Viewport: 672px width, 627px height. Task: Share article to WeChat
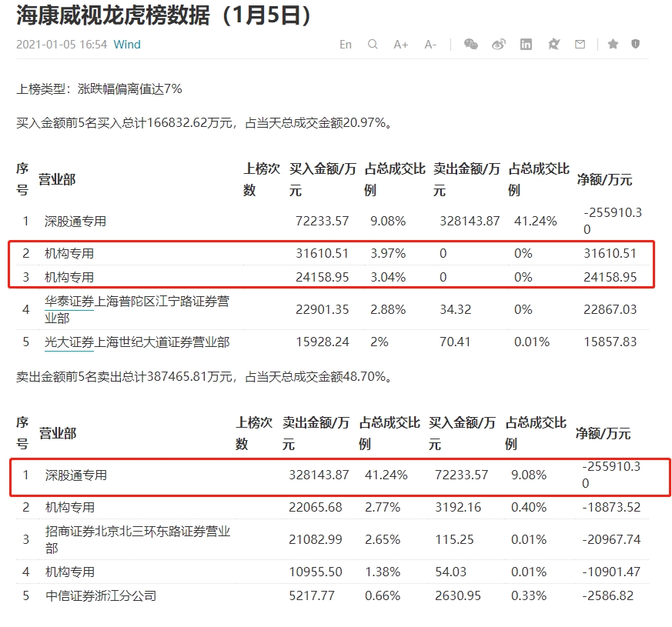tap(471, 44)
